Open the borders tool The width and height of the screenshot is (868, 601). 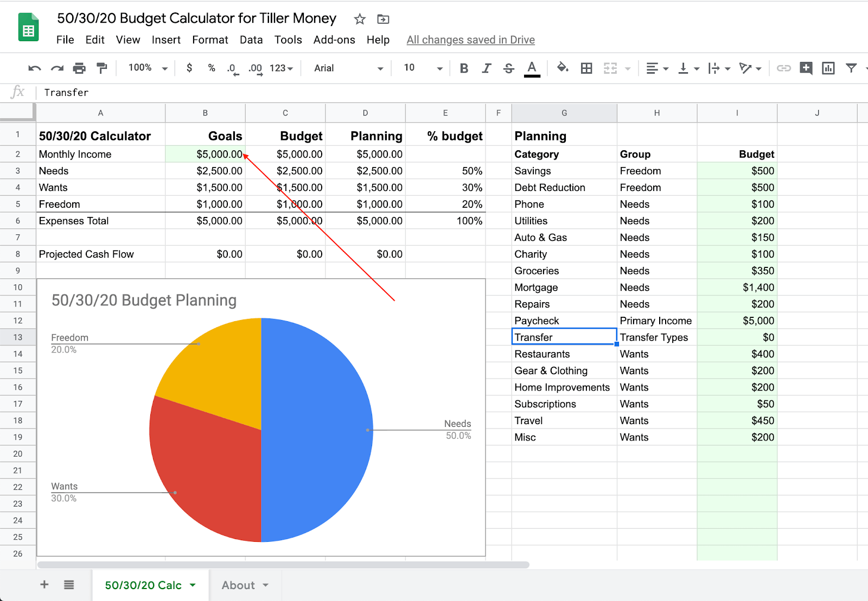(x=586, y=68)
